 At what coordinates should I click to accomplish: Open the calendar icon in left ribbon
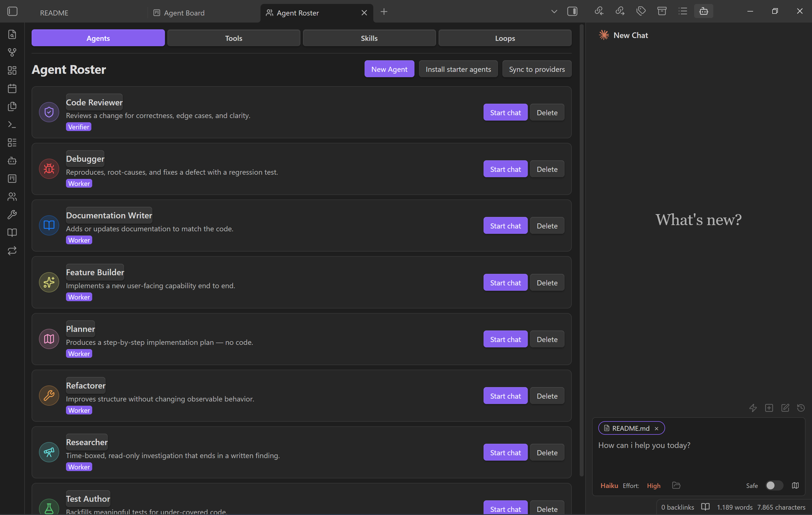click(12, 88)
